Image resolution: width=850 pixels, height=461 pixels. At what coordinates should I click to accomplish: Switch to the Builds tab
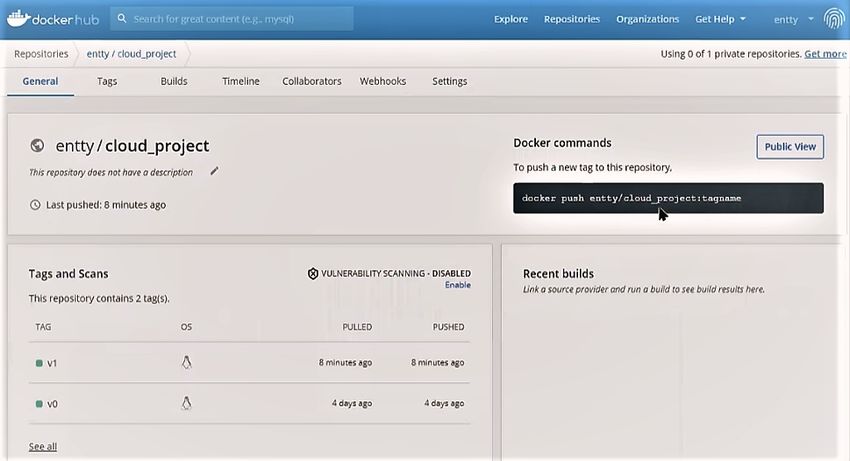coord(173,81)
